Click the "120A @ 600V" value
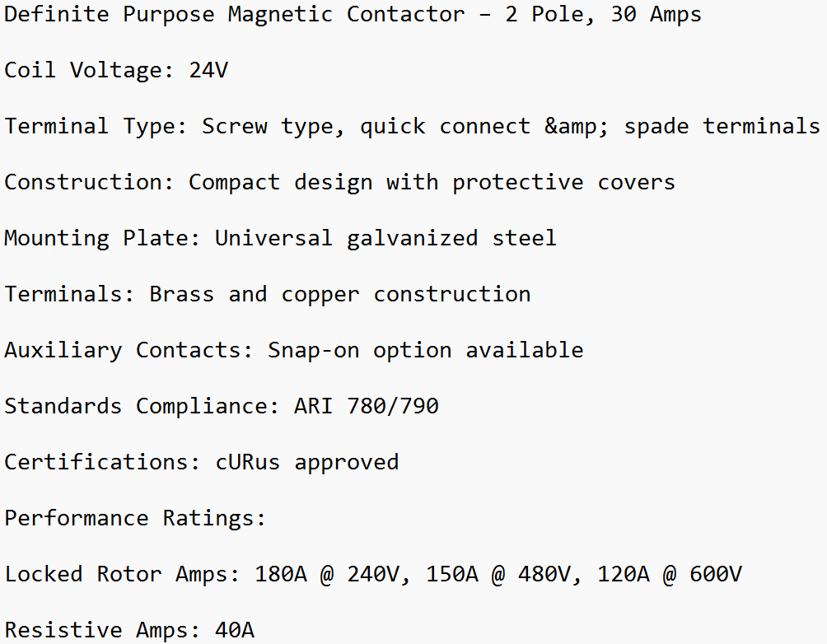 pyautogui.click(x=669, y=574)
